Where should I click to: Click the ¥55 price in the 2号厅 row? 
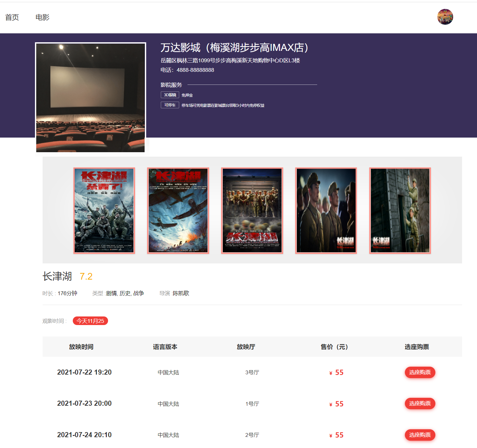336,435
